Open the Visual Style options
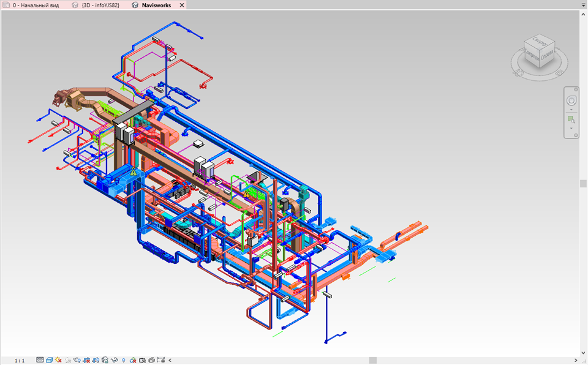This screenshot has width=588, height=365. coord(49,360)
